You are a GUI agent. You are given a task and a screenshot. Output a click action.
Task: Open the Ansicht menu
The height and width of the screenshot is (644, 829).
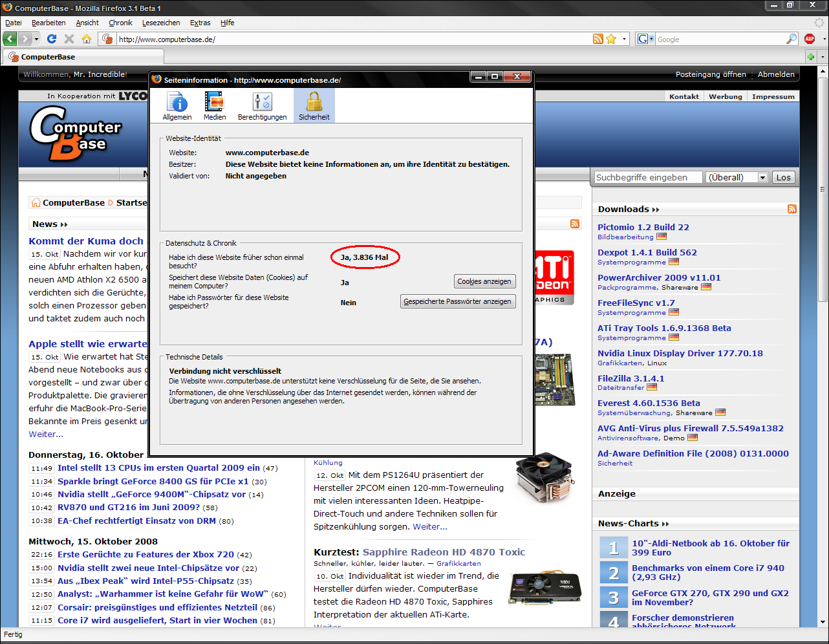[87, 23]
